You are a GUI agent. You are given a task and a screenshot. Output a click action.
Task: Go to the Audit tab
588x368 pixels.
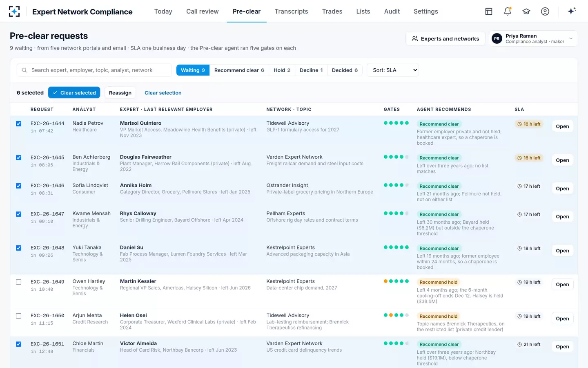(x=392, y=11)
